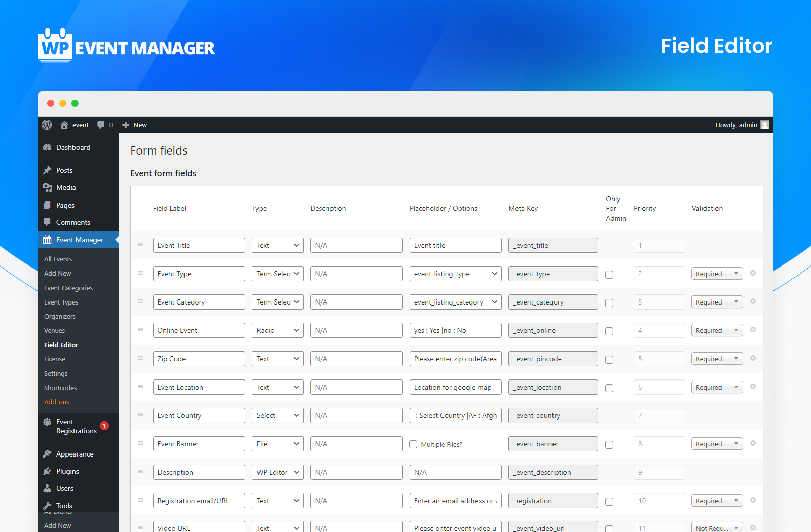This screenshot has width=811, height=532.
Task: Toggle Only For Admin for Video URL
Action: pyautogui.click(x=609, y=529)
